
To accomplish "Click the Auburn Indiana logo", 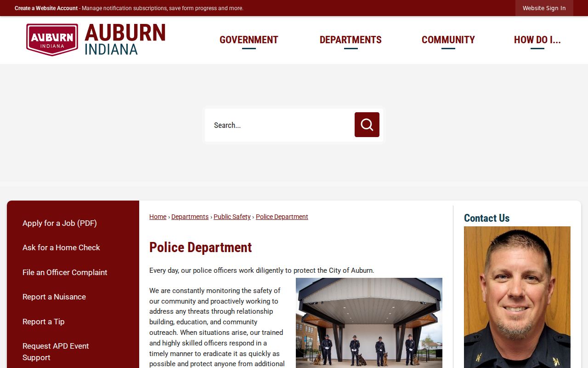I will (96, 40).
